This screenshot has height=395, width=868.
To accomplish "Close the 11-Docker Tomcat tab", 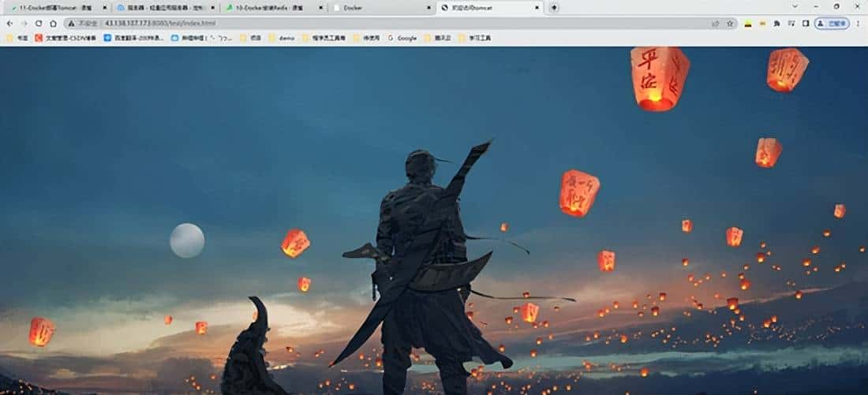I will click(104, 8).
